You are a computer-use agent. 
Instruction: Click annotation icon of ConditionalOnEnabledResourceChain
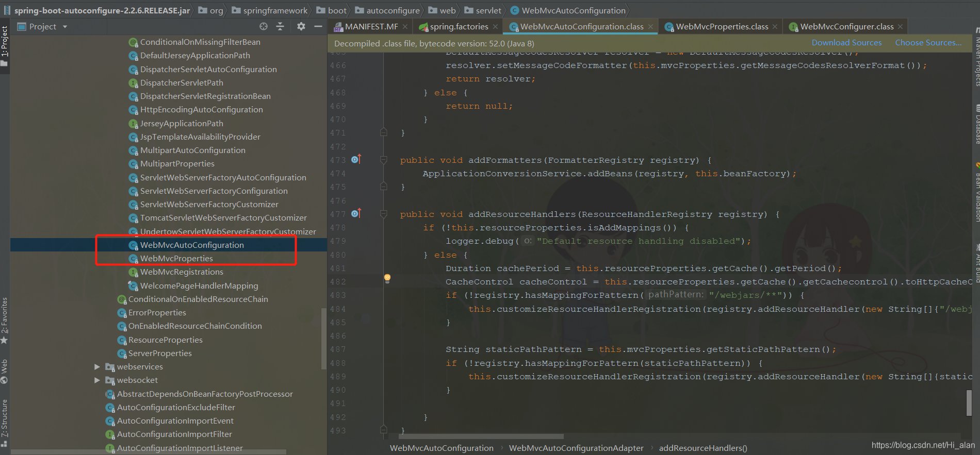pyautogui.click(x=122, y=299)
